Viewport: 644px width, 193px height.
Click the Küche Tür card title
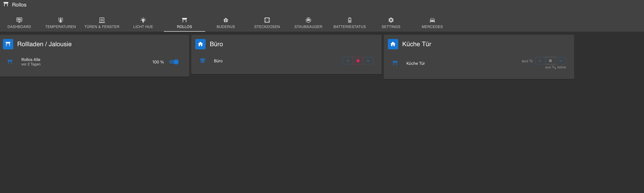tap(416, 44)
